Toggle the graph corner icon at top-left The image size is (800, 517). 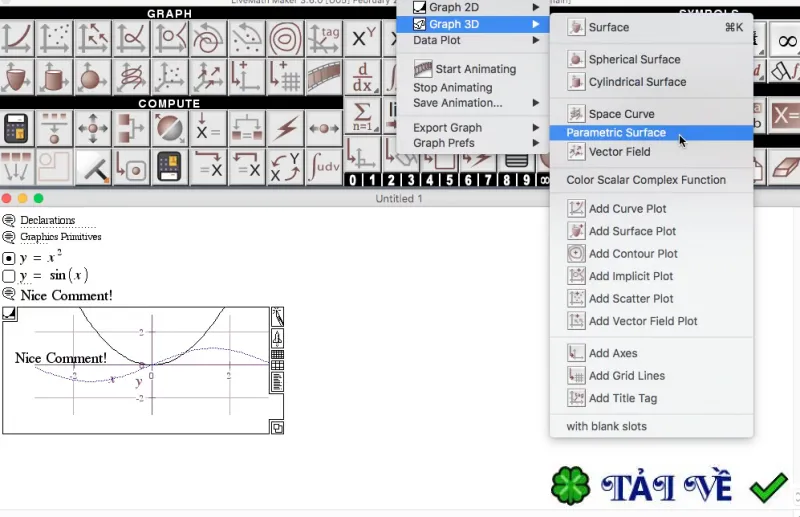tap(10, 313)
